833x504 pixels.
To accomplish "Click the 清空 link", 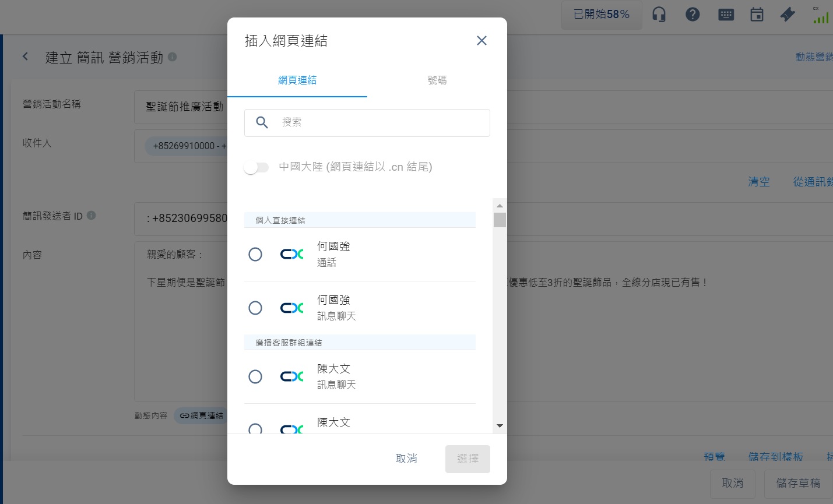I will [x=759, y=182].
